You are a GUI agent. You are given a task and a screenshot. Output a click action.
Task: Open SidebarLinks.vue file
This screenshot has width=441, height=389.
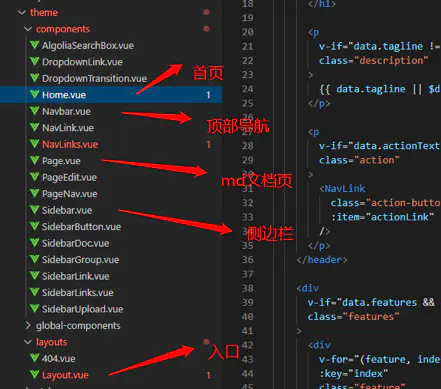tap(78, 293)
